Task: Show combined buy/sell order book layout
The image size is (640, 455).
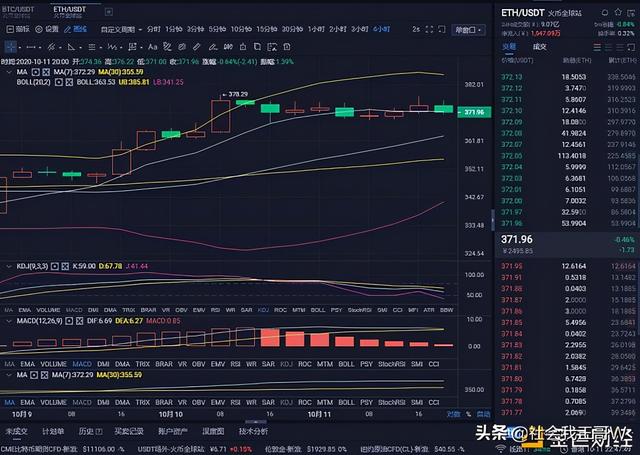Action: click(597, 48)
